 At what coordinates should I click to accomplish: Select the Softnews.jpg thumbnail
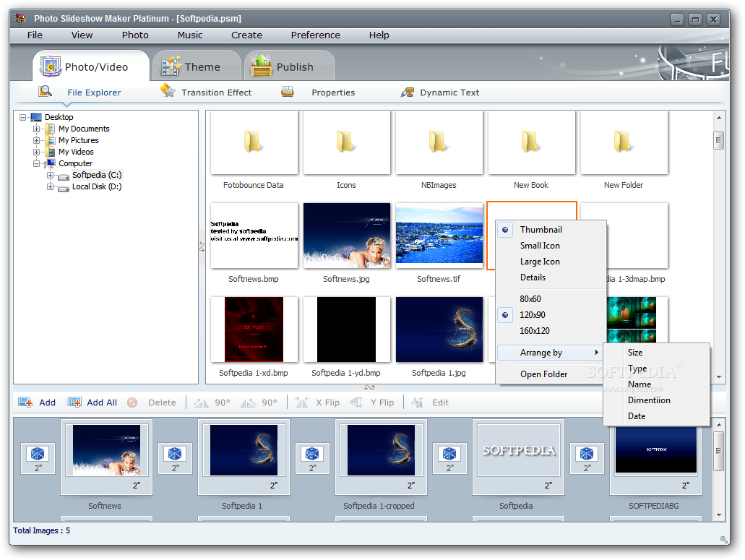(346, 236)
